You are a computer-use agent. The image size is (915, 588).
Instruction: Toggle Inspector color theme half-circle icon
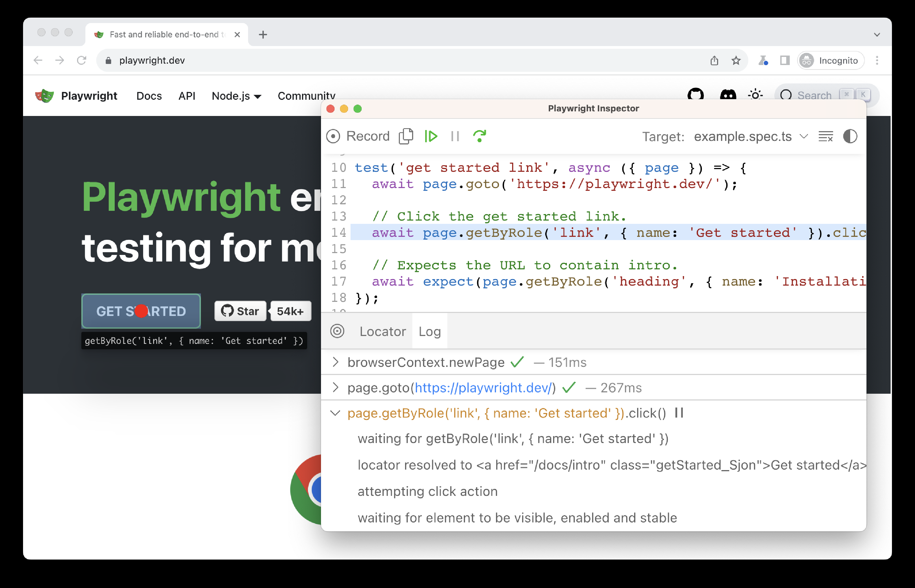850,136
